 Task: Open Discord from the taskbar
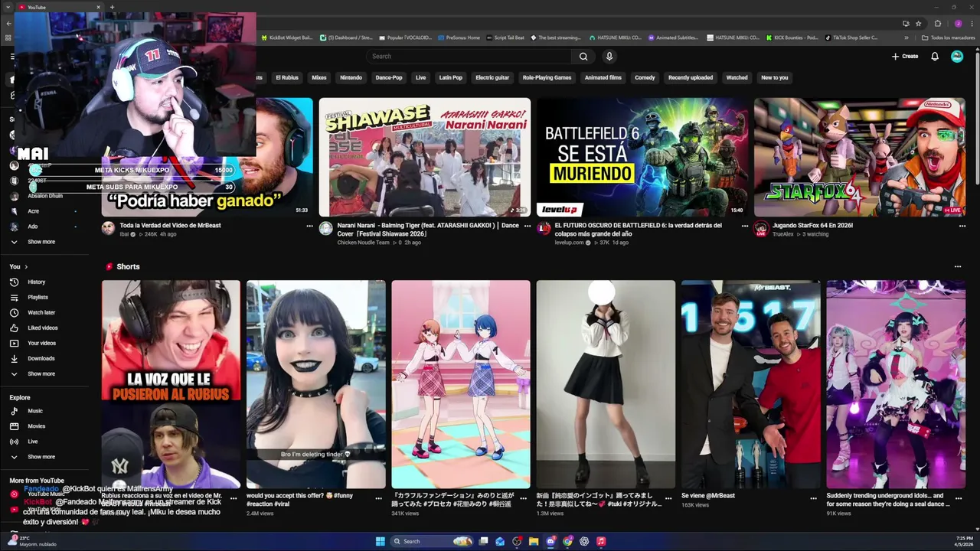coord(550,541)
